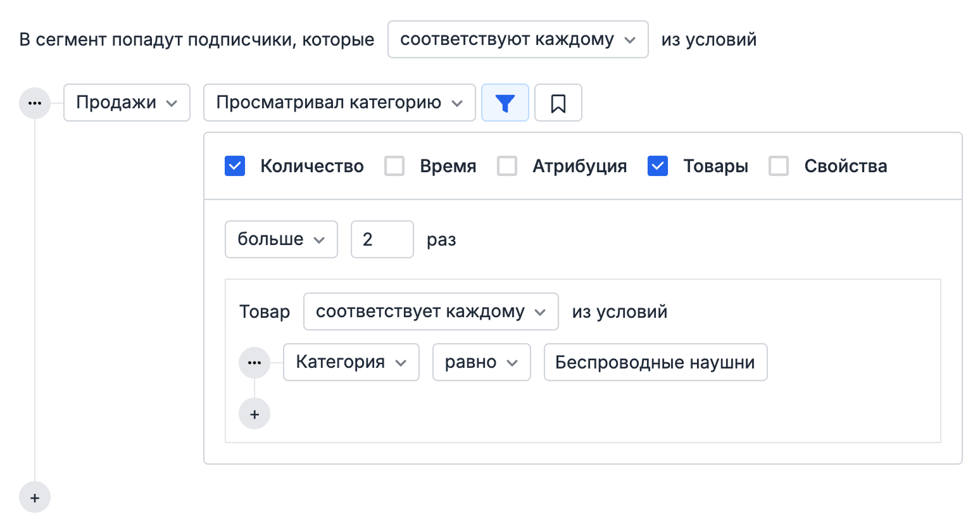This screenshot has width=980, height=528.
Task: Enable the Время checkbox
Action: click(x=394, y=166)
